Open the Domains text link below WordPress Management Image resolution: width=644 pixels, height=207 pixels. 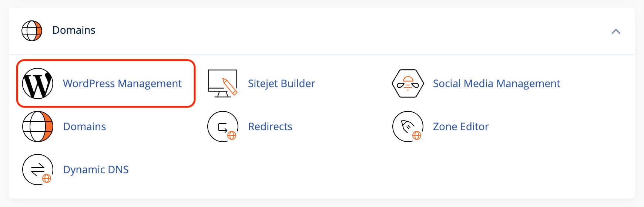[84, 126]
